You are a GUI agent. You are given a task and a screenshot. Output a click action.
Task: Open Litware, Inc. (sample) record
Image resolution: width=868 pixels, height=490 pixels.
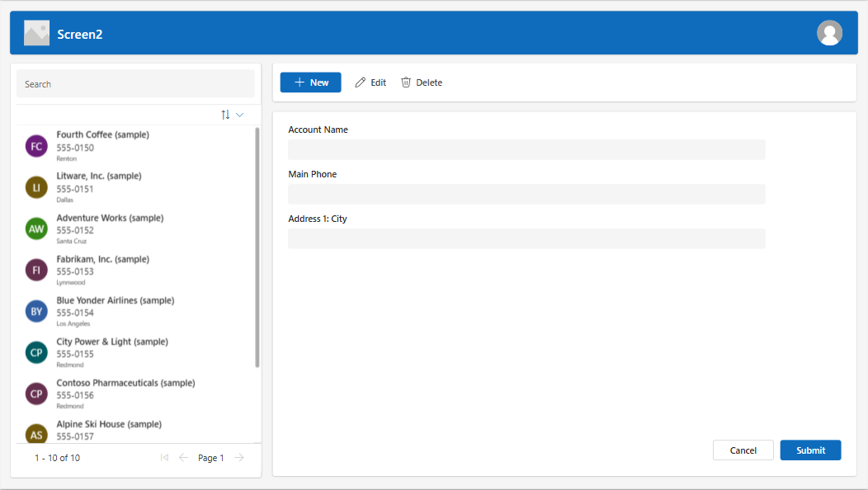click(98, 176)
